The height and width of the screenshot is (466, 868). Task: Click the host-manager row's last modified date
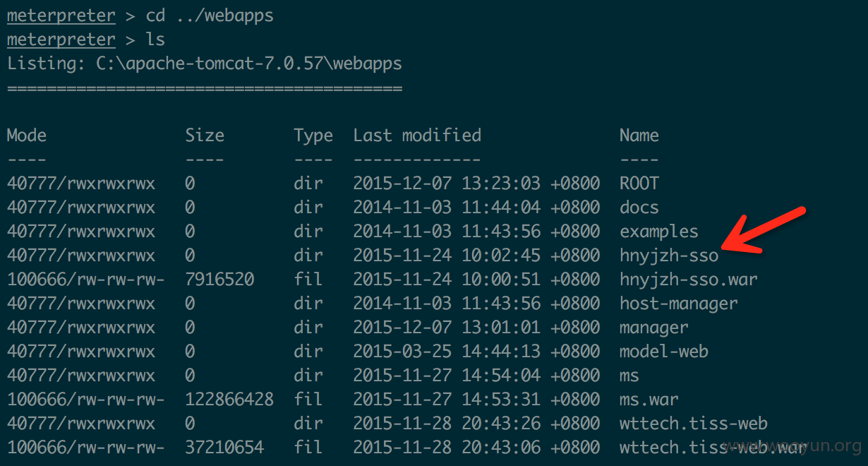coord(476,304)
